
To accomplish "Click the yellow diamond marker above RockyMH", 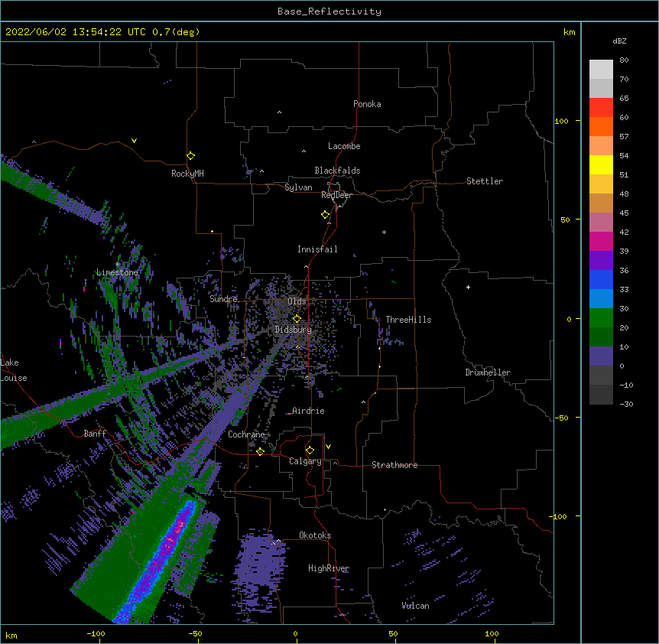I will 191,156.
